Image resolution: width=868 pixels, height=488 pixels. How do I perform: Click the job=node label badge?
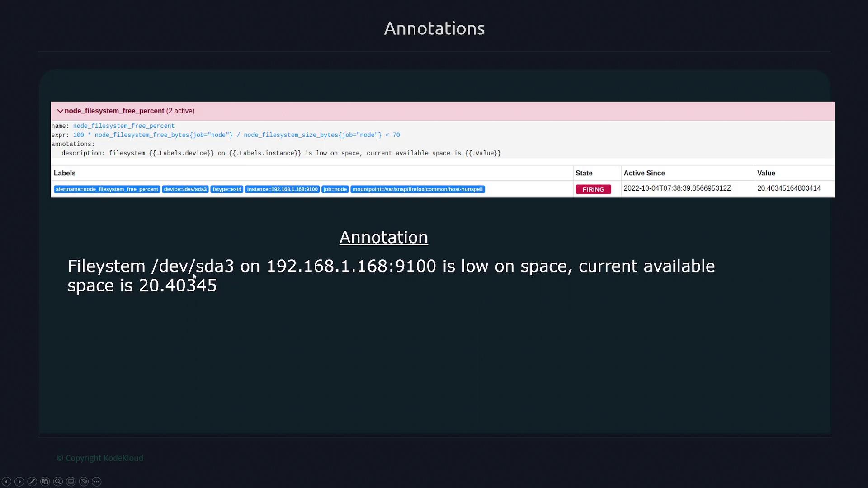pos(335,189)
